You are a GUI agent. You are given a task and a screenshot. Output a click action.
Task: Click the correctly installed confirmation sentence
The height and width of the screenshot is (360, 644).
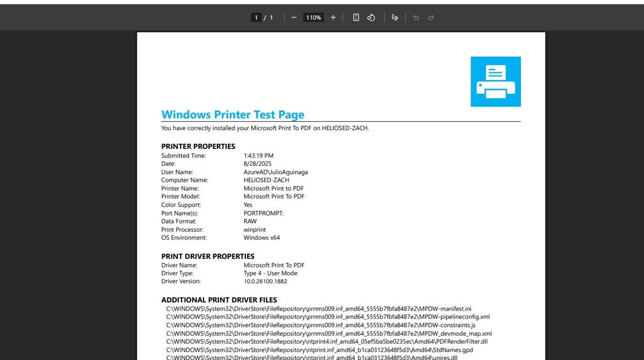coord(265,128)
